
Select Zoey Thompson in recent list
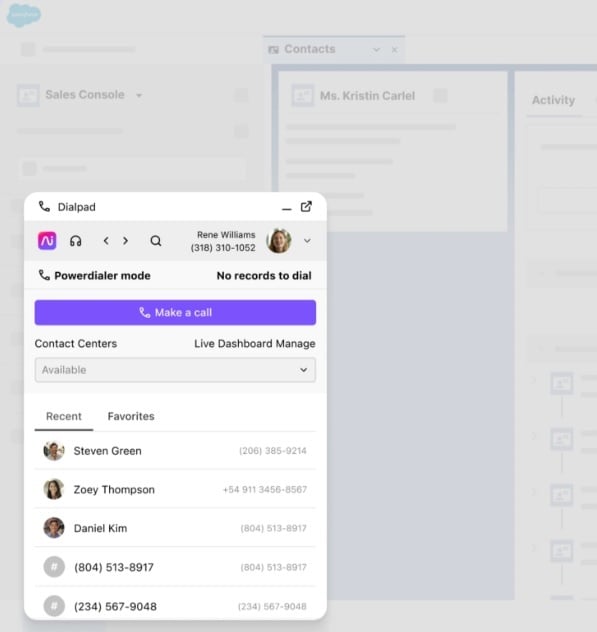point(175,489)
